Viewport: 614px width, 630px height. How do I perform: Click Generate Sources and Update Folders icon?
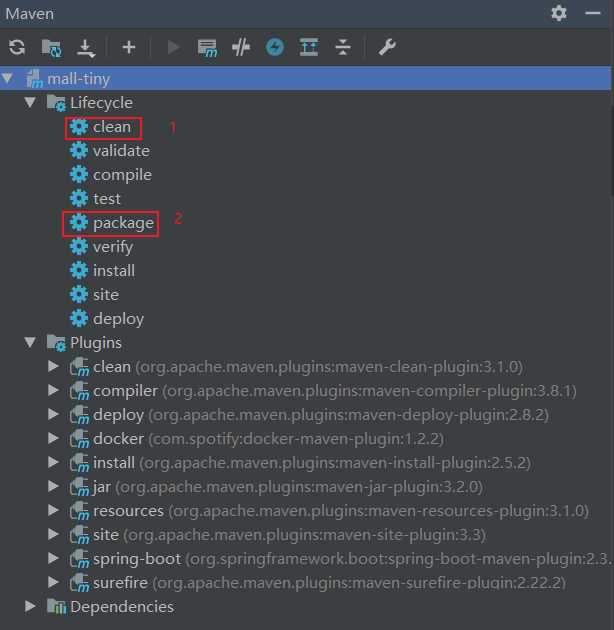[51, 47]
